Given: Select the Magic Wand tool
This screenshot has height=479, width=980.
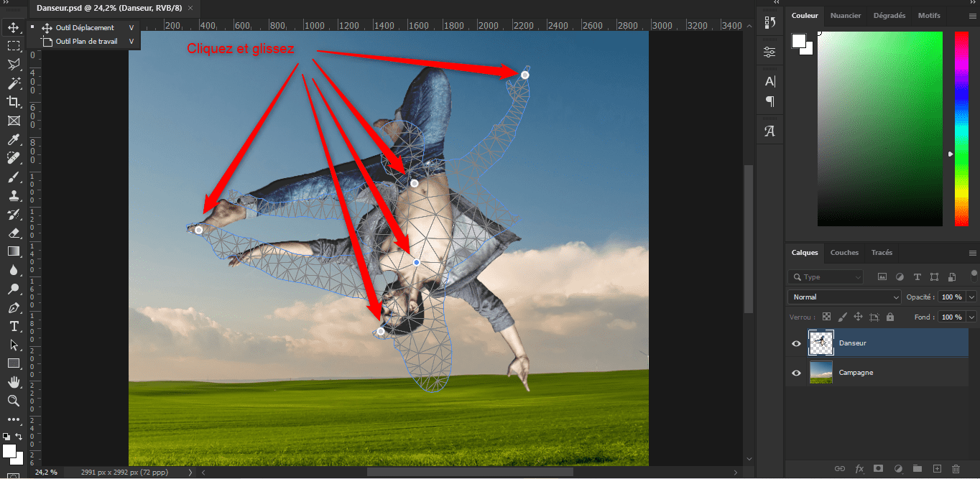Looking at the screenshot, I should (13, 83).
